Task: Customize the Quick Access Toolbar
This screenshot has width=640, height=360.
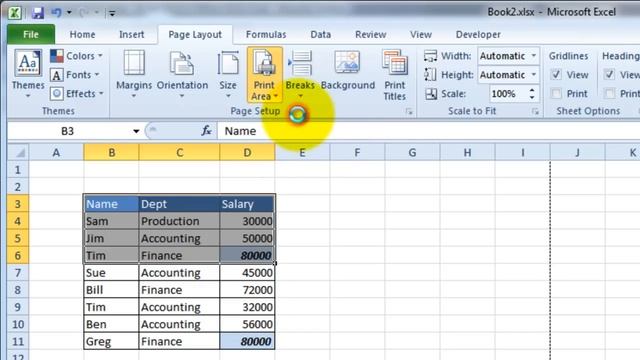Action: (112, 13)
